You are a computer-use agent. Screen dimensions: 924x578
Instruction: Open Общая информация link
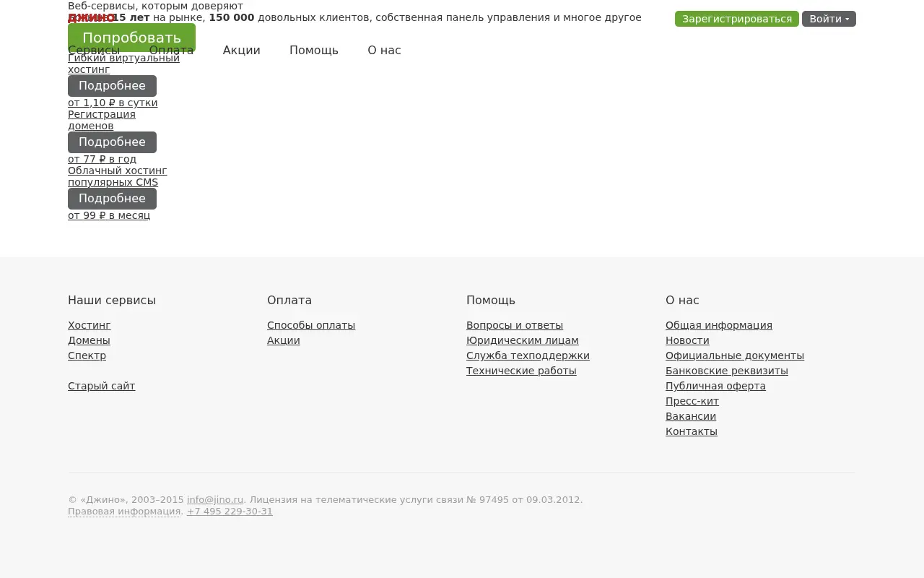point(719,325)
